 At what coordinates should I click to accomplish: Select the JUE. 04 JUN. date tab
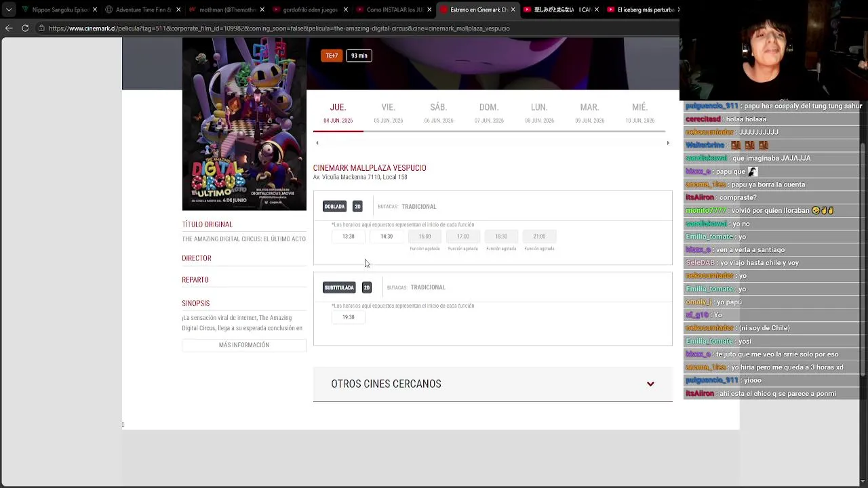[x=338, y=113]
